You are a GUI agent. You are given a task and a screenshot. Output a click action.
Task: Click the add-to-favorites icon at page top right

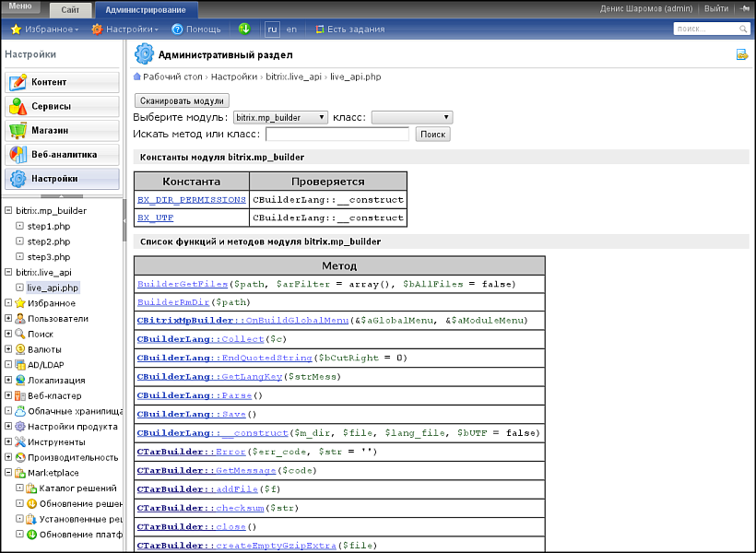[x=741, y=55]
